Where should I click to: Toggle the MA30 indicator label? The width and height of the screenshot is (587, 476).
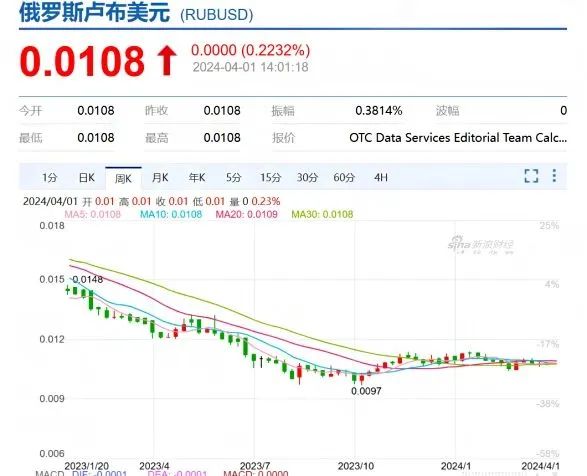[x=322, y=215]
